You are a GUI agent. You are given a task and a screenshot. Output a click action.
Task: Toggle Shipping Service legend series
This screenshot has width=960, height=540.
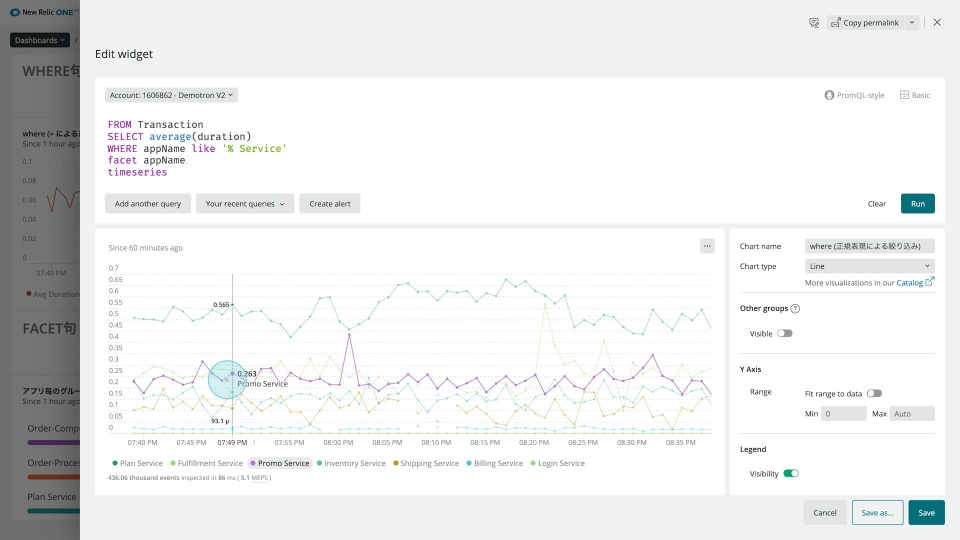pyautogui.click(x=426, y=463)
